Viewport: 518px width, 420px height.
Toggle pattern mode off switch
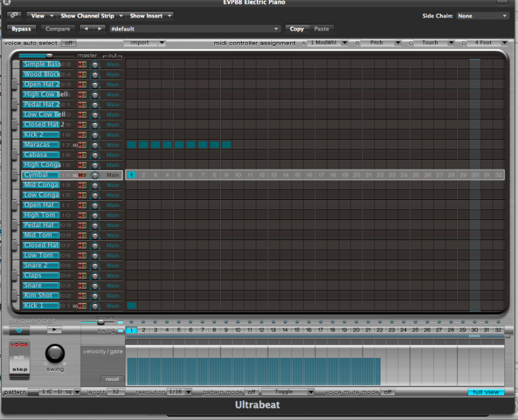coord(251,392)
